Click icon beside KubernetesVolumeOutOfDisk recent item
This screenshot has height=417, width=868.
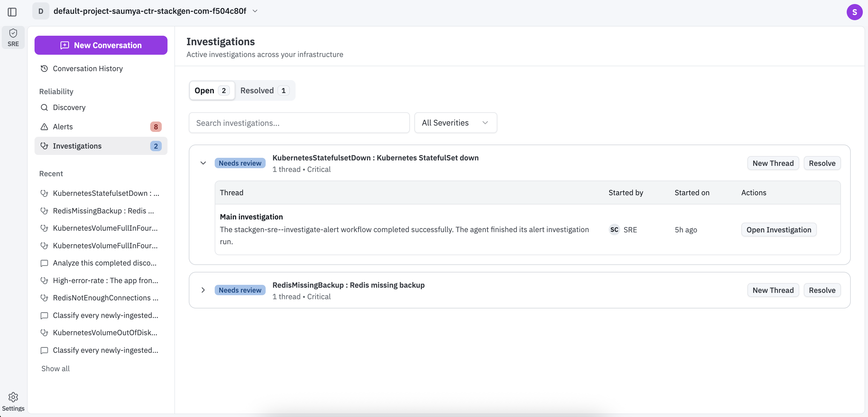[x=44, y=333]
